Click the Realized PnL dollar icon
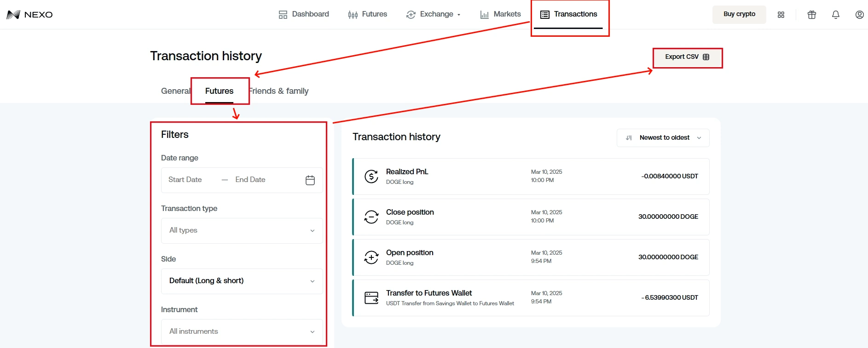 pos(371,176)
